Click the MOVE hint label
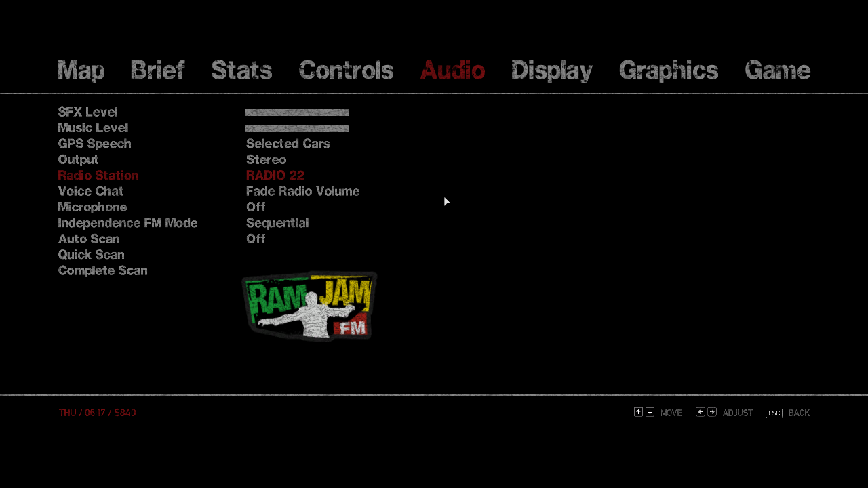This screenshot has height=488, width=868. [671, 413]
